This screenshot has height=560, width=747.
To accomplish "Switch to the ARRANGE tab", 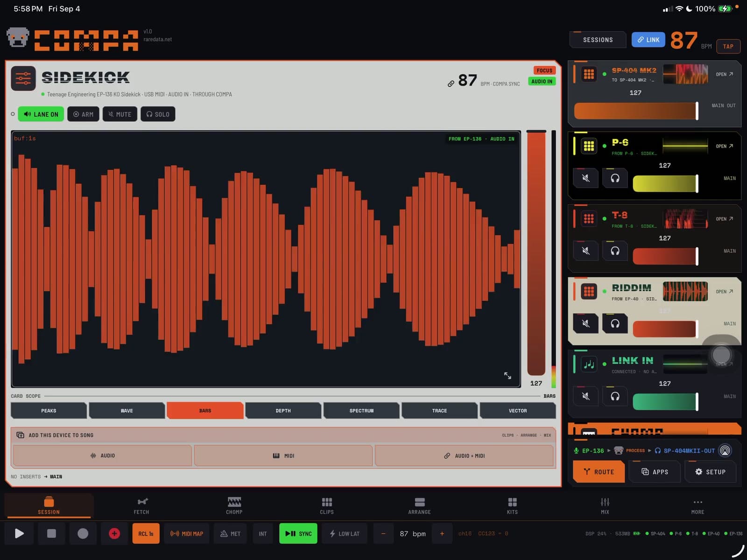I will tap(419, 506).
